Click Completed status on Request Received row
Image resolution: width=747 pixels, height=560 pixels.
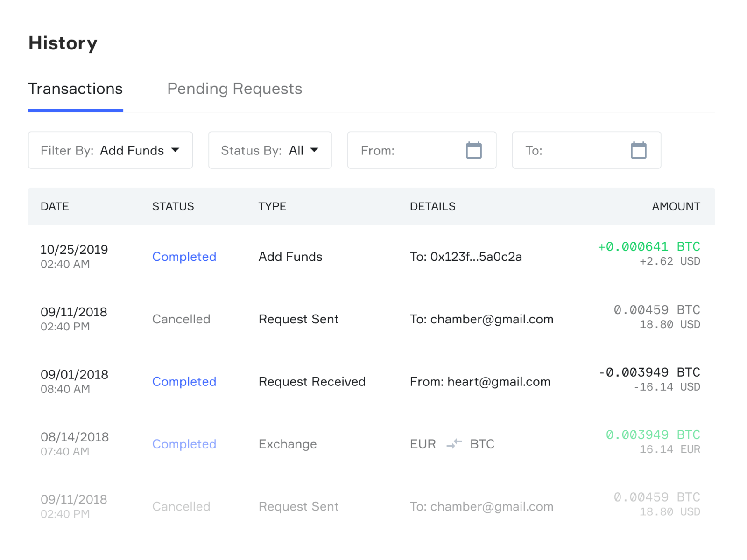(x=184, y=381)
